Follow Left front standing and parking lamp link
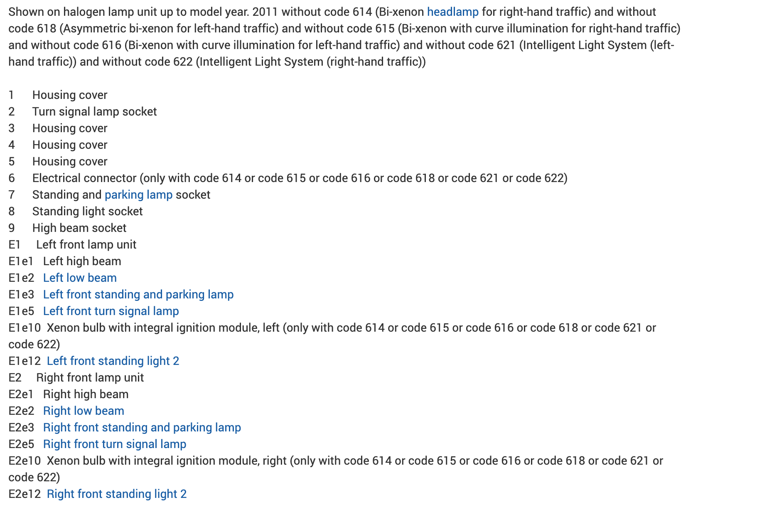 tap(138, 294)
